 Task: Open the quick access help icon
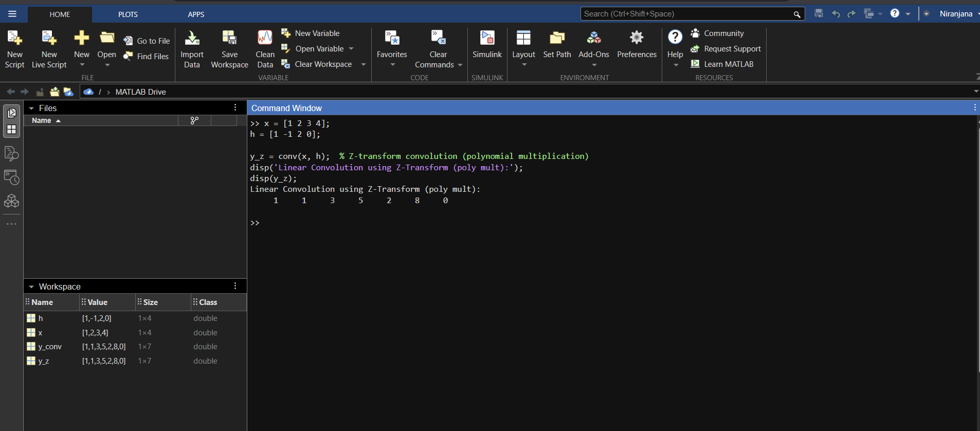pyautogui.click(x=895, y=13)
